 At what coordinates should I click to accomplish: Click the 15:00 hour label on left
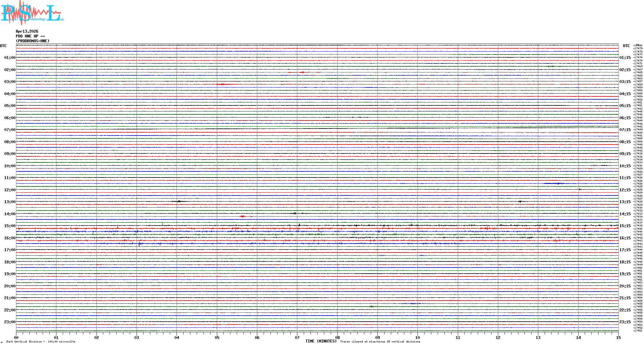point(10,226)
